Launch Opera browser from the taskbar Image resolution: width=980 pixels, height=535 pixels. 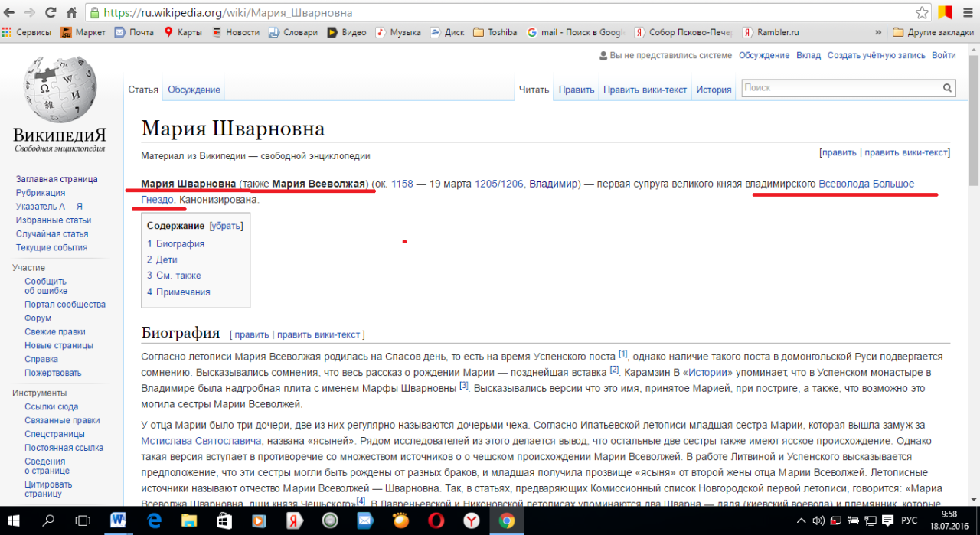[436, 520]
